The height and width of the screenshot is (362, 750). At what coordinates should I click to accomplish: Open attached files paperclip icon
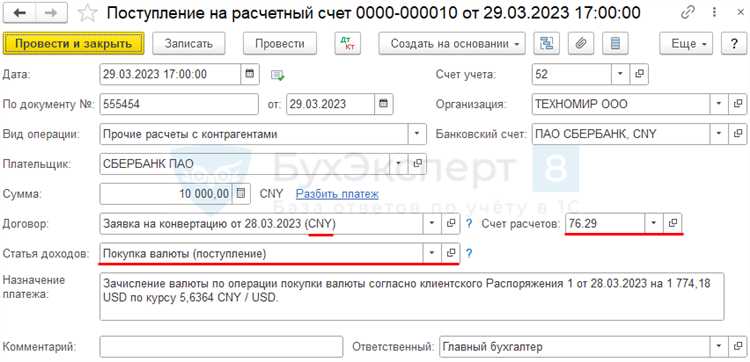pos(581,44)
